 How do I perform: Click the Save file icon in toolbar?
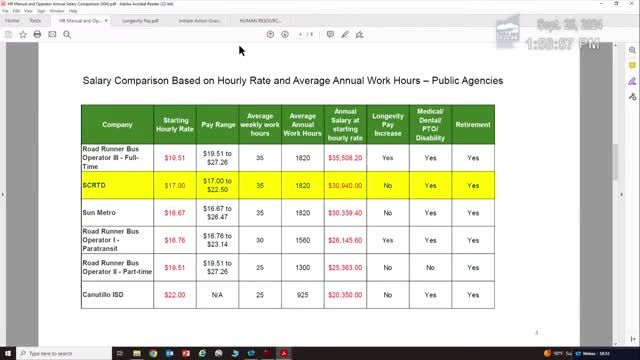[8, 35]
